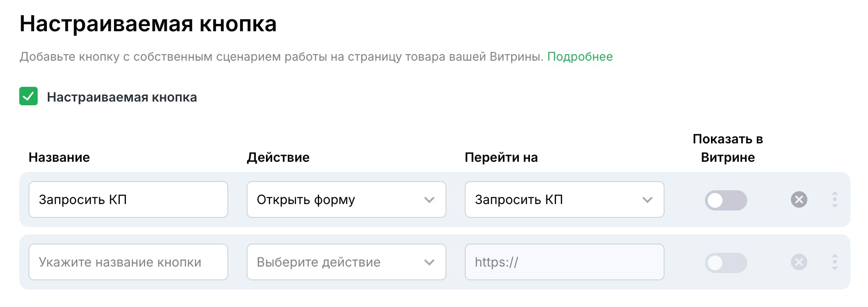
Task: Click the 'Настраиваемая кнопка' checkbox label text
Action: point(122,97)
